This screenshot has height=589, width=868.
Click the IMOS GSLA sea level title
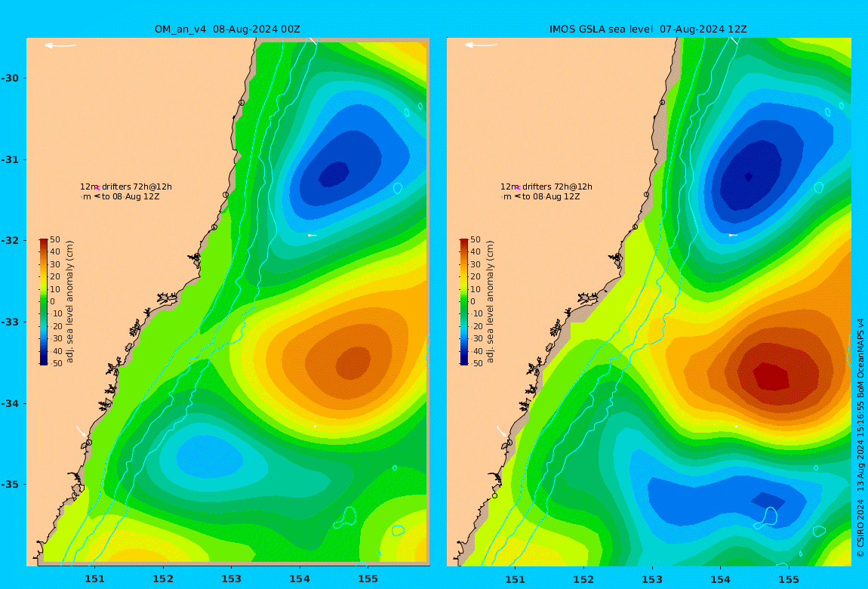pos(648,29)
